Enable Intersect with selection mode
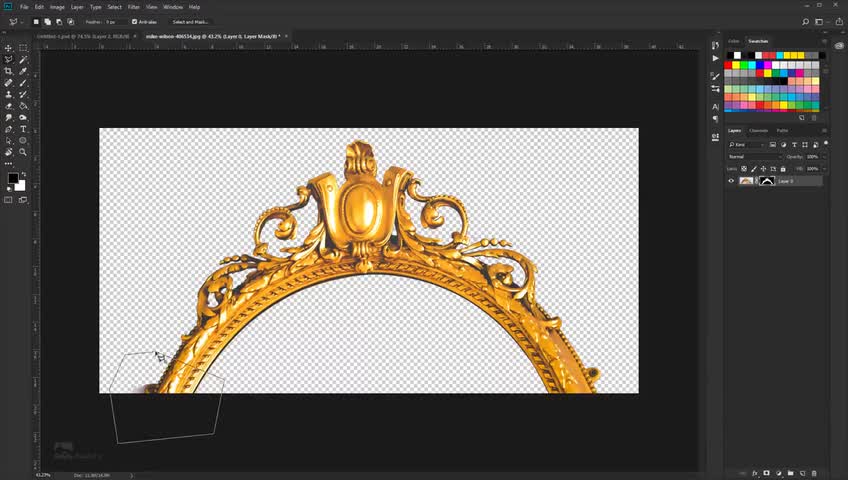The height and width of the screenshot is (480, 848). coord(70,22)
